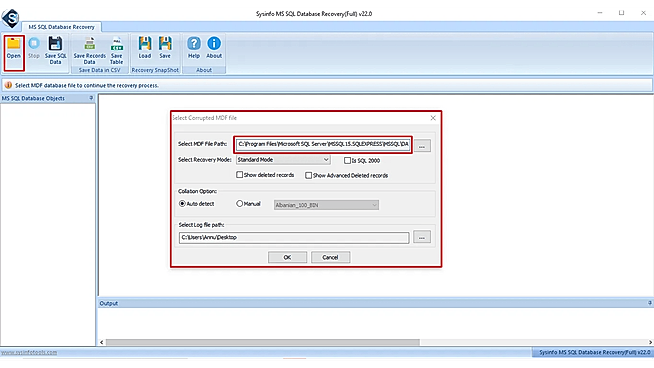654x368 pixels.
Task: Click the Output horizontal scrollbar thumb
Action: point(263,342)
